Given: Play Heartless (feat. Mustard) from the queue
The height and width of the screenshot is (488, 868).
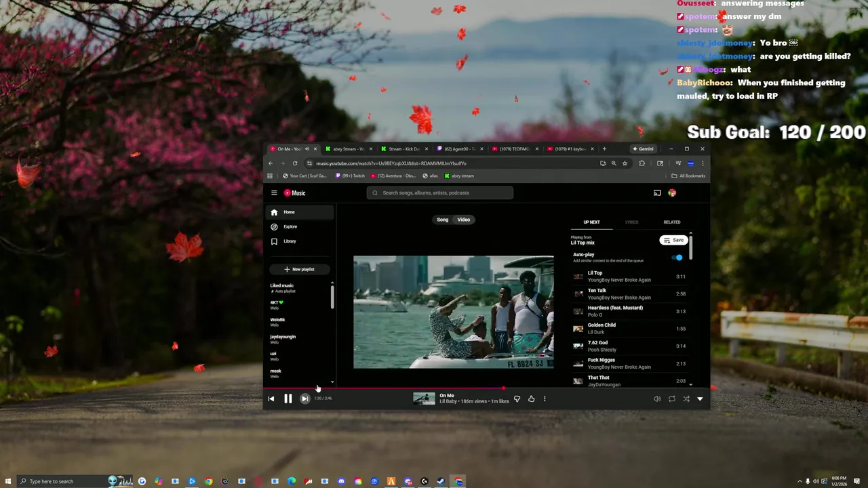Looking at the screenshot, I should 629,311.
